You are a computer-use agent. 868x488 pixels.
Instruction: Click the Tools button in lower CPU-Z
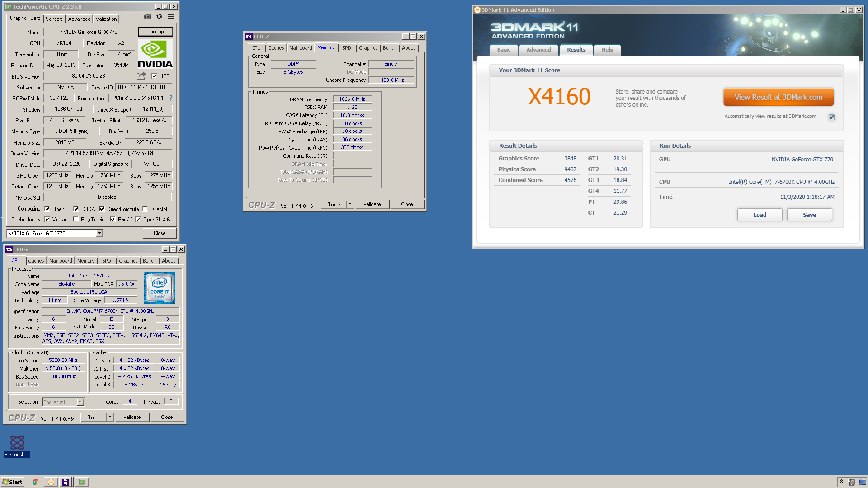(x=94, y=417)
